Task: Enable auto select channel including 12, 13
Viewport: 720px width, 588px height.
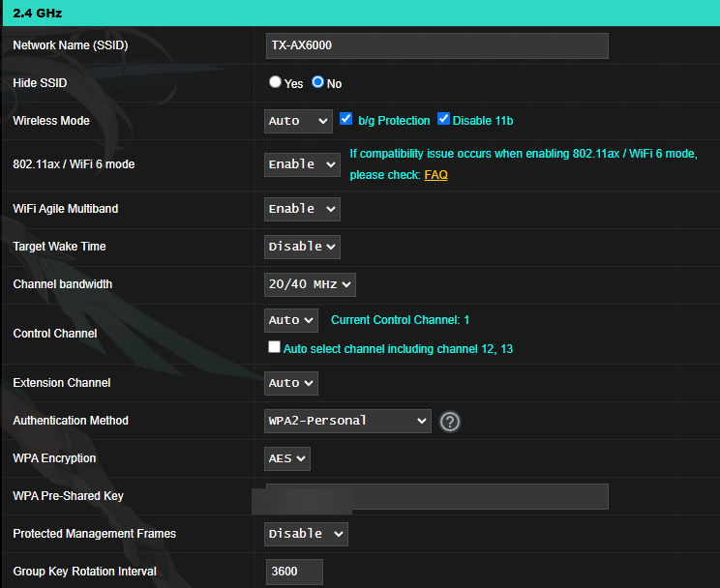Action: click(275, 348)
